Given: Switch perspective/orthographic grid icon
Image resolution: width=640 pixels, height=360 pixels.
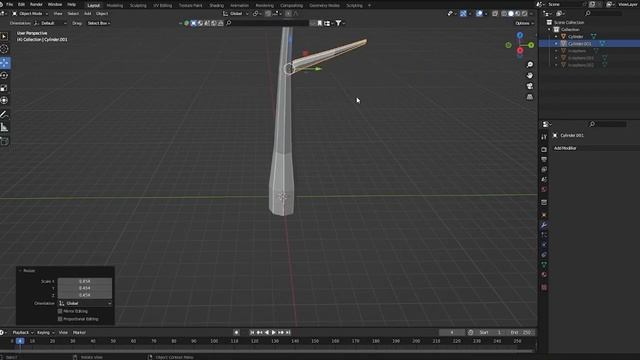Looking at the screenshot, I should 530,97.
